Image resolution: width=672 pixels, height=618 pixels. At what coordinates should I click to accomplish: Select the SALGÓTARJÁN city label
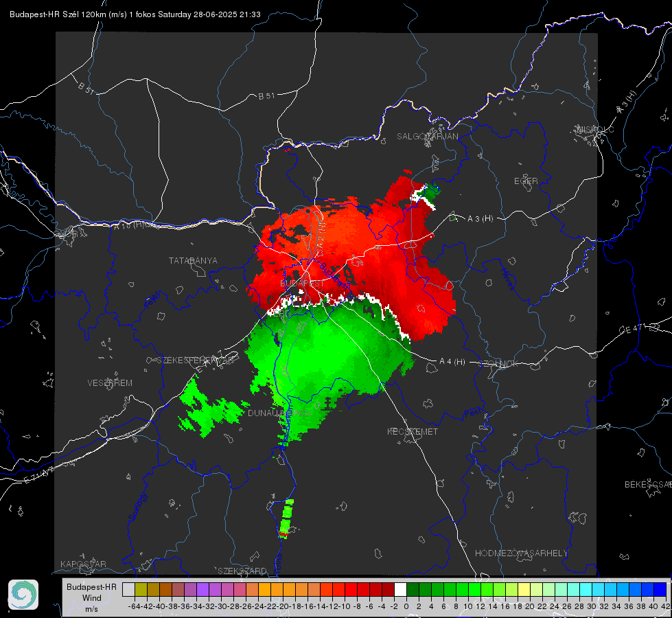click(427, 137)
